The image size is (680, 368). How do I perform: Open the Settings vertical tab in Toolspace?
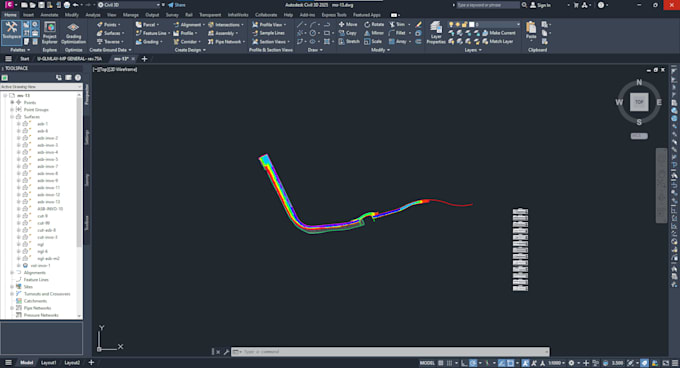[87, 137]
